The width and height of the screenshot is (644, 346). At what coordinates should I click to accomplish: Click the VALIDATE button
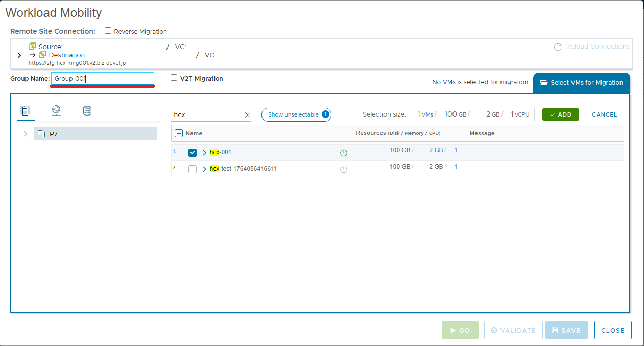pos(513,330)
